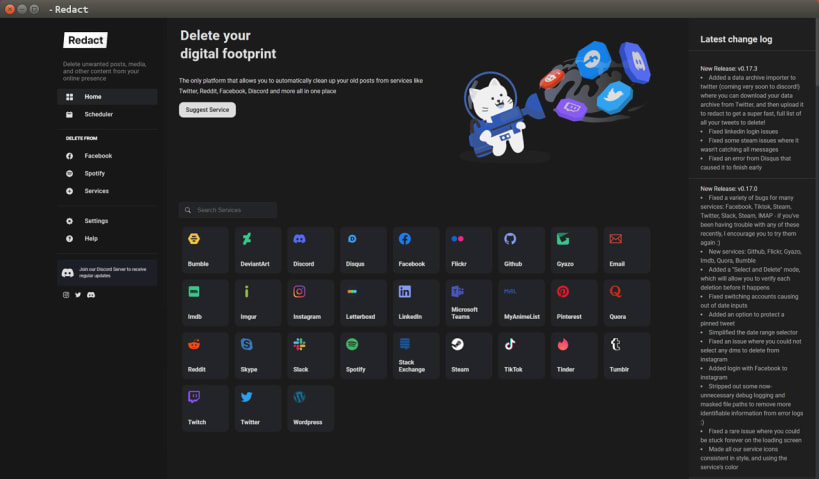Open the Letterboxd service tile

[x=364, y=303]
